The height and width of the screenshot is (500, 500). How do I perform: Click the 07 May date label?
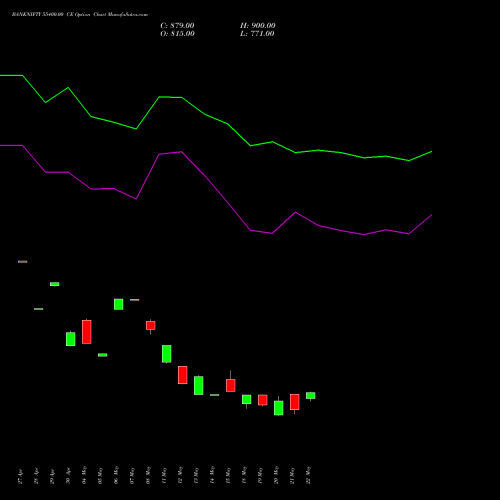(x=133, y=476)
